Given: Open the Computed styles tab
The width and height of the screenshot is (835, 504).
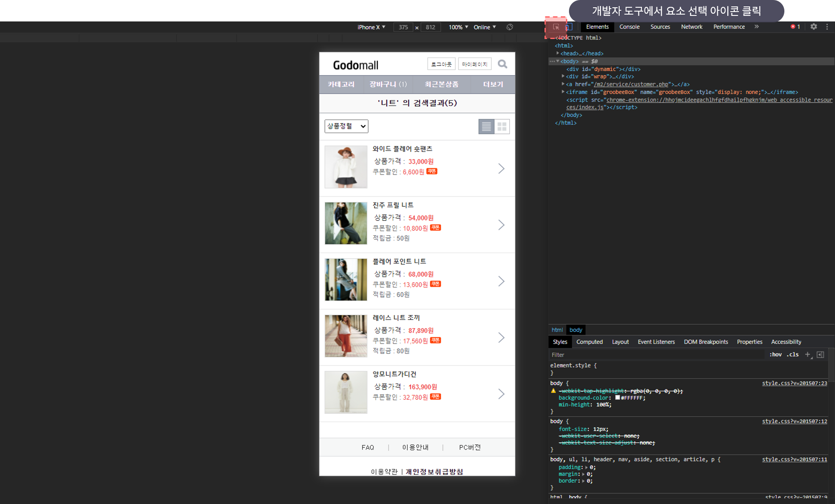Looking at the screenshot, I should [589, 342].
